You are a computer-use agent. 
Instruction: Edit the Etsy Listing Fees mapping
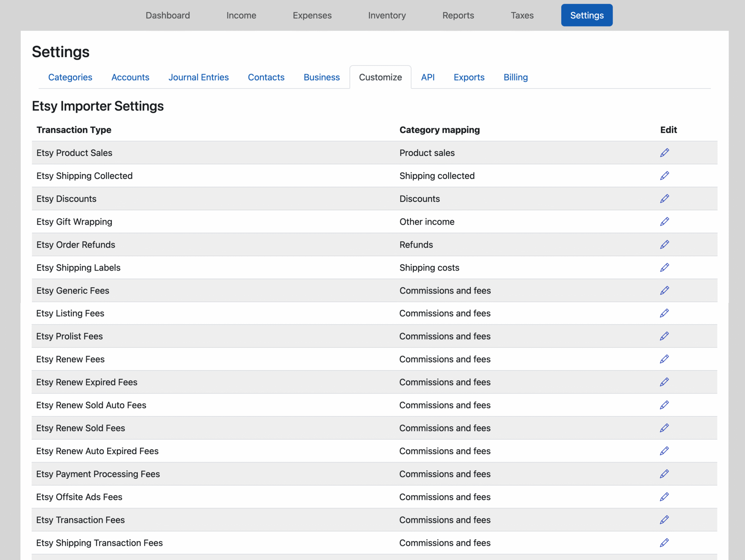pyautogui.click(x=664, y=313)
